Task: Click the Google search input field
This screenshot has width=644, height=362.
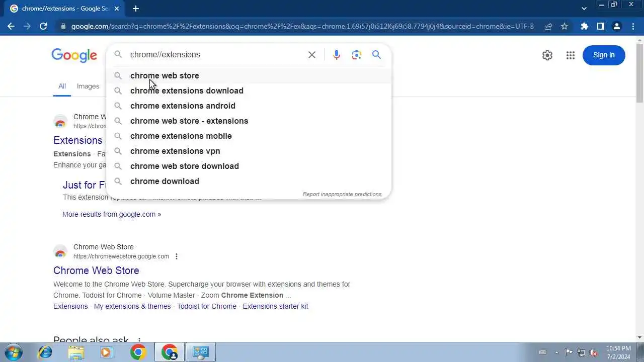Action: tap(215, 55)
